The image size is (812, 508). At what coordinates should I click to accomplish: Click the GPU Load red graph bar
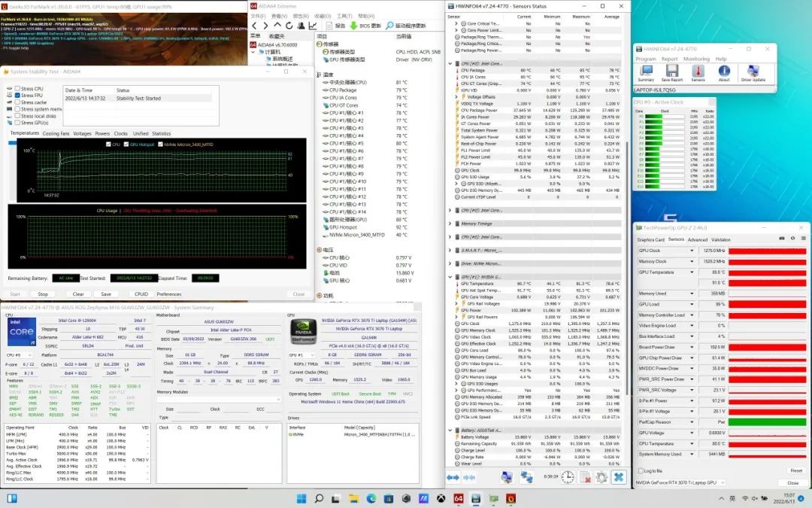tap(767, 304)
